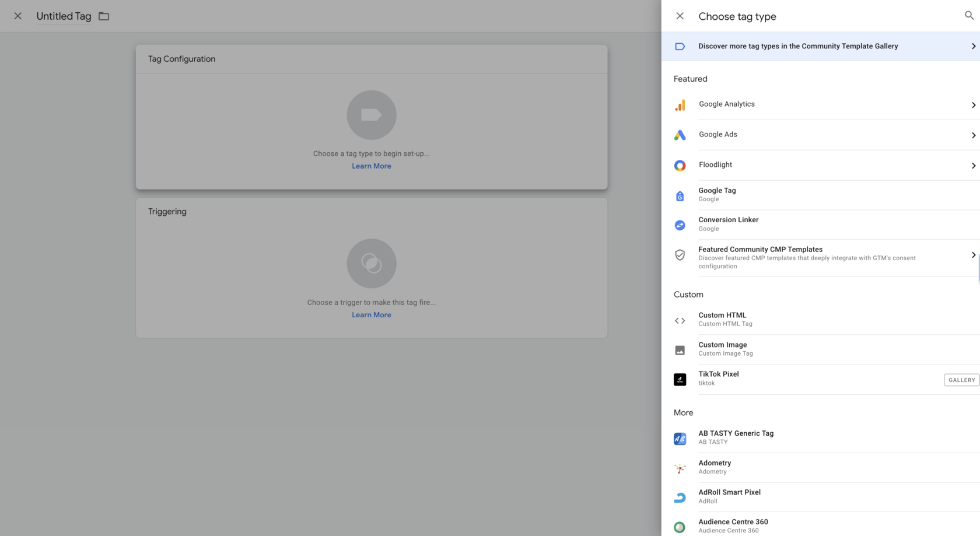Image resolution: width=980 pixels, height=536 pixels.
Task: Select the Floodlight label
Action: coord(715,165)
